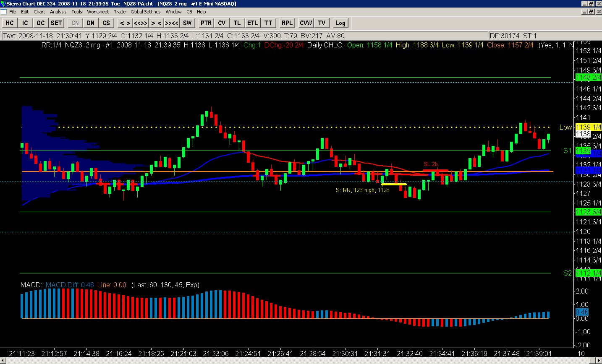This screenshot has height=364, width=602.
Task: Open the Edit menu
Action: point(25,12)
